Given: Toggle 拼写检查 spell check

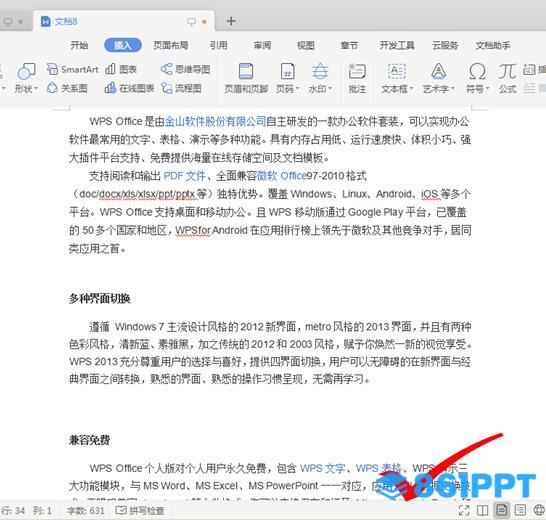Looking at the screenshot, I should (x=140, y=511).
